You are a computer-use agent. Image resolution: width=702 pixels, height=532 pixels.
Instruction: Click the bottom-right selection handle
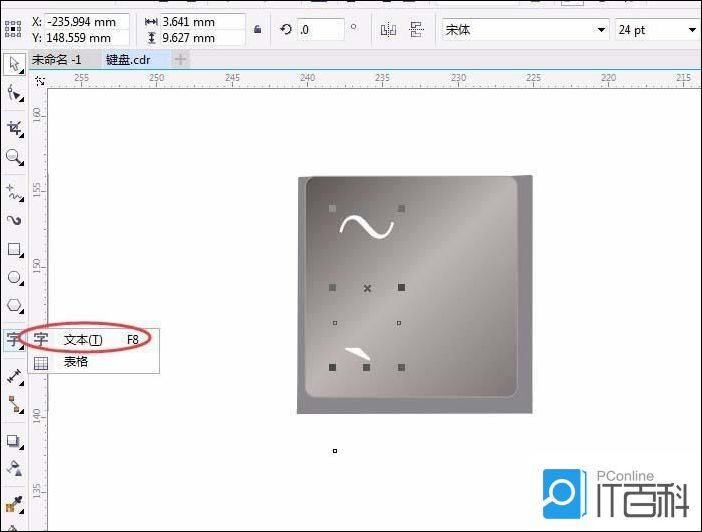(x=401, y=368)
